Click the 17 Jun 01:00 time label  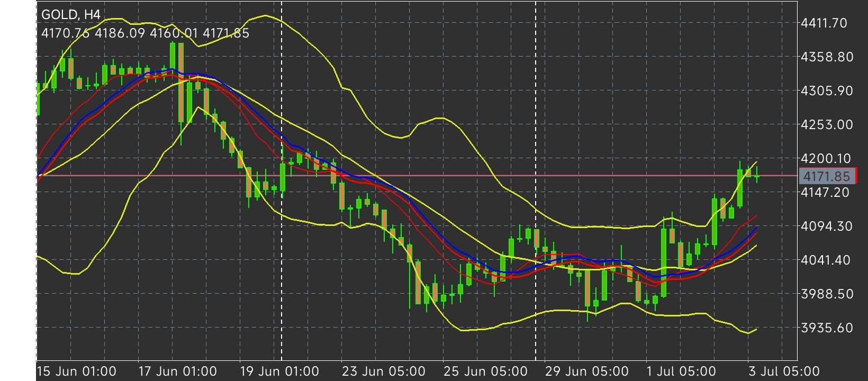[177, 371]
